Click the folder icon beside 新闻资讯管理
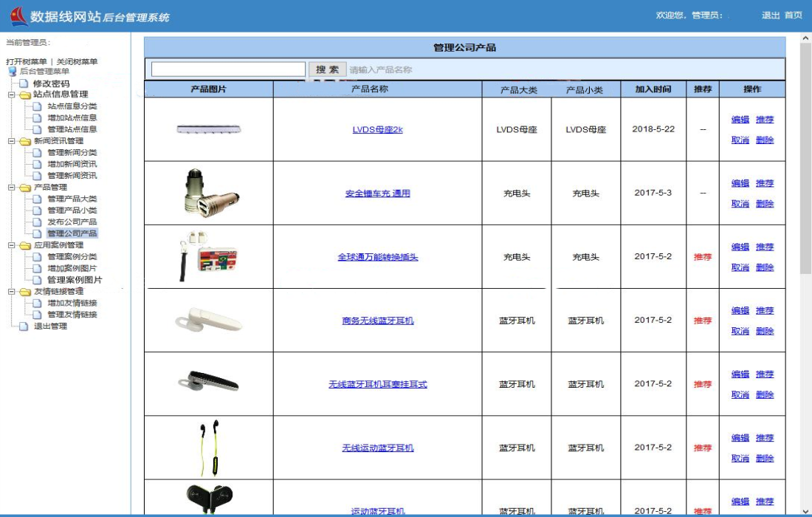The height and width of the screenshot is (517, 812). (x=25, y=141)
